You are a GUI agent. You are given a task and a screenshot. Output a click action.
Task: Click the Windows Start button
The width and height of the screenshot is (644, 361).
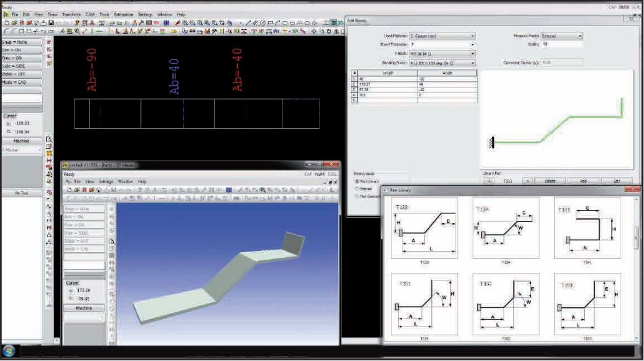coord(9,351)
